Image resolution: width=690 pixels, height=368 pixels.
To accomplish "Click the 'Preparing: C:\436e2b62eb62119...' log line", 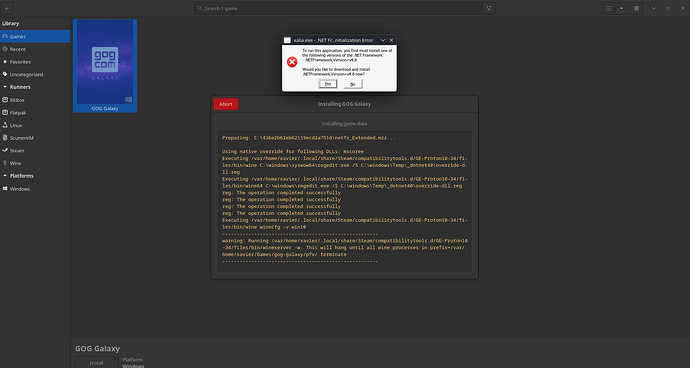I will pyautogui.click(x=308, y=138).
